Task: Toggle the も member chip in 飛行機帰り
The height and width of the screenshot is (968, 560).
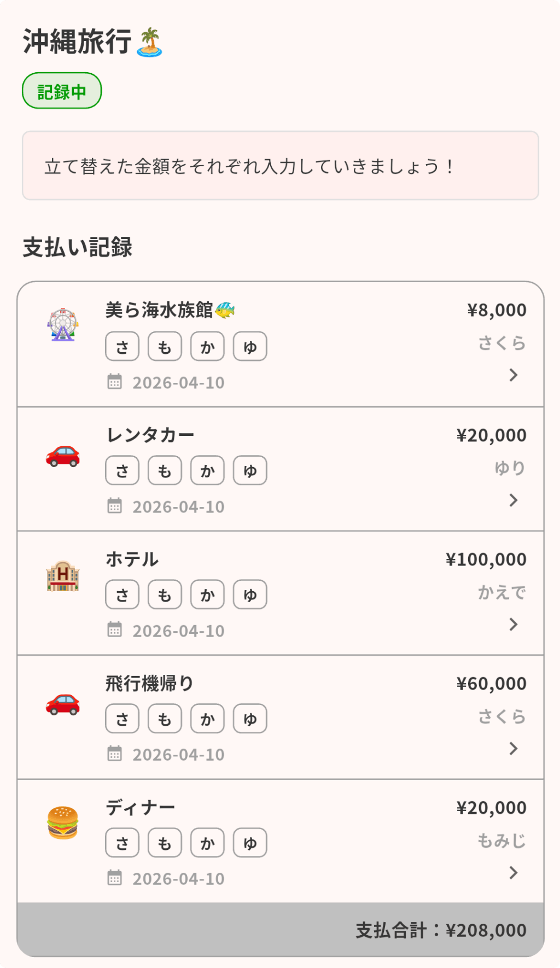Action: pos(165,719)
